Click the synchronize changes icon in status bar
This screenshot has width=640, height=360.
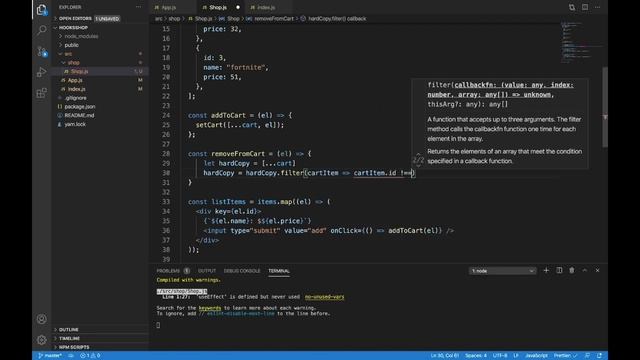pos(71,356)
